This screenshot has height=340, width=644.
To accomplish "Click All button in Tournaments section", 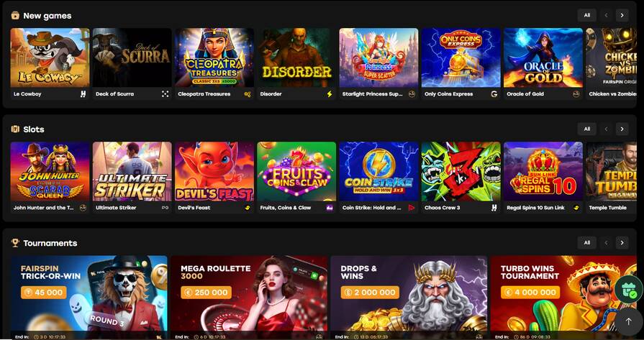I will [587, 242].
